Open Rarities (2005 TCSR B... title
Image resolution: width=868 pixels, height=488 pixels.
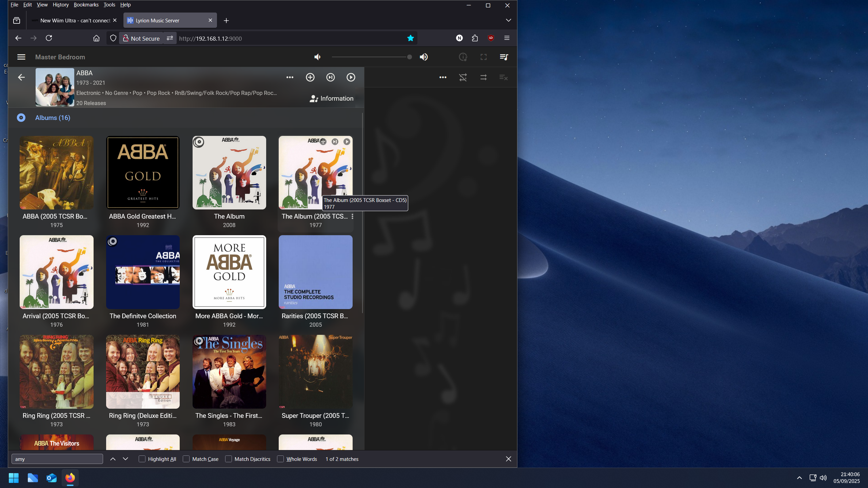315,316
